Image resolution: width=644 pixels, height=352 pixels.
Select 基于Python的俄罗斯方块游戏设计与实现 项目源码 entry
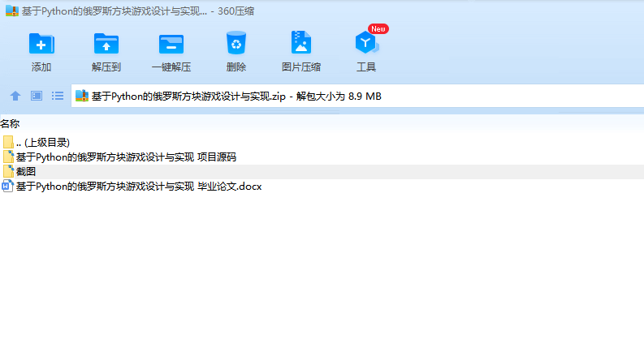126,157
